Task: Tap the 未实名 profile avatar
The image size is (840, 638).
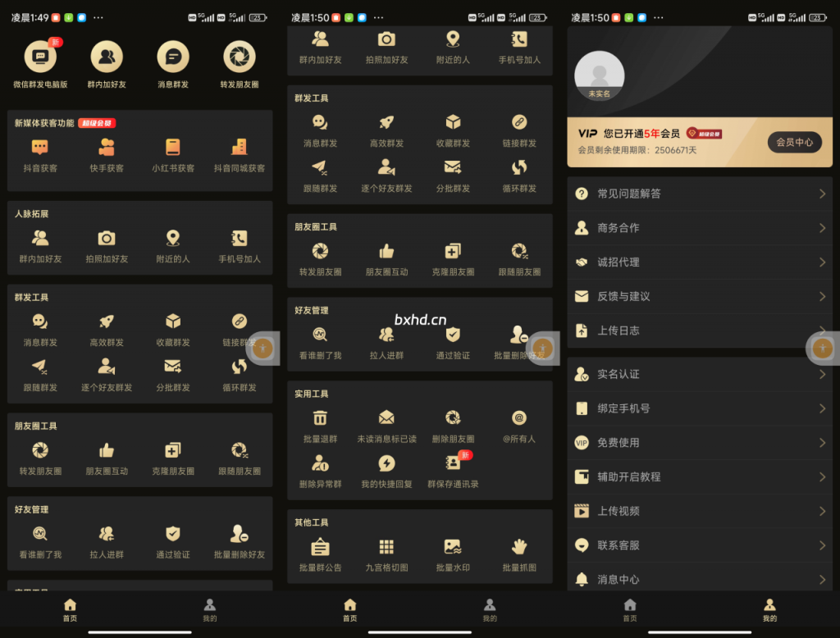Action: tap(599, 75)
